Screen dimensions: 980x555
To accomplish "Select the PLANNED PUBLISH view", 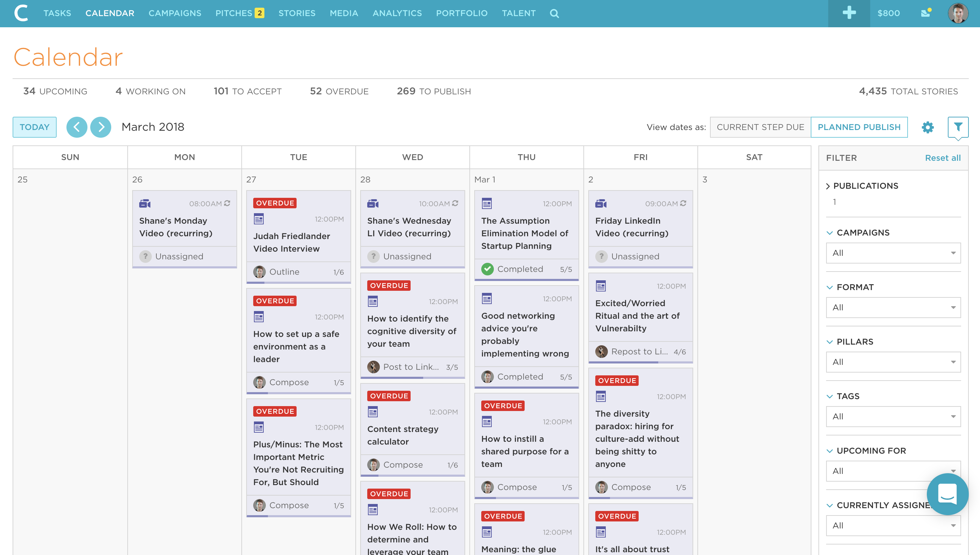I will pos(859,127).
